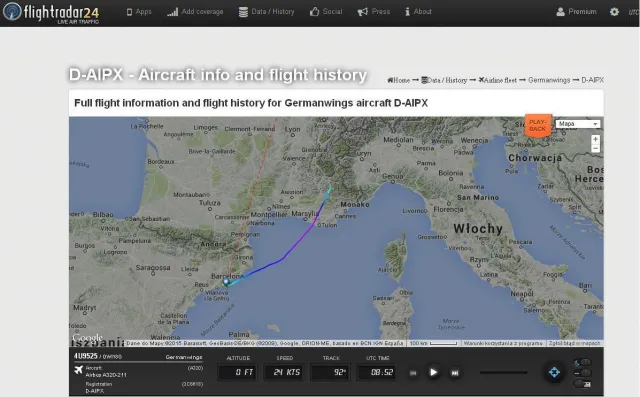Screen dimensions: 640x397
Task: Skip forward with the fast-forward button
Action: click(454, 373)
